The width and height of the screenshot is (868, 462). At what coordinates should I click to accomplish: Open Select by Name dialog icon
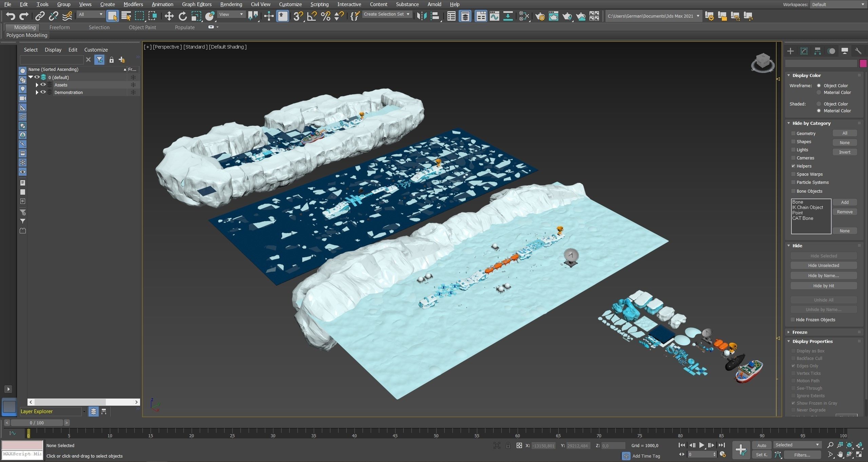[x=126, y=16]
